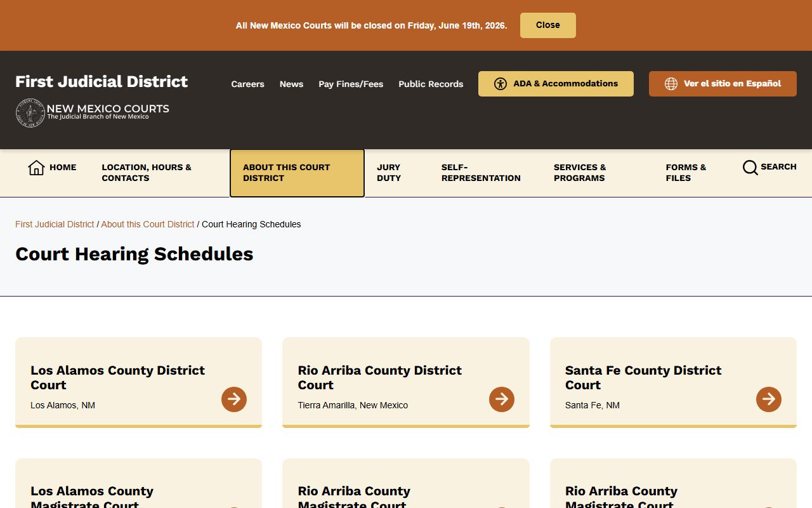The width and height of the screenshot is (812, 508).
Task: Click arrow icon on Los Alamos District Court card
Action: [234, 399]
